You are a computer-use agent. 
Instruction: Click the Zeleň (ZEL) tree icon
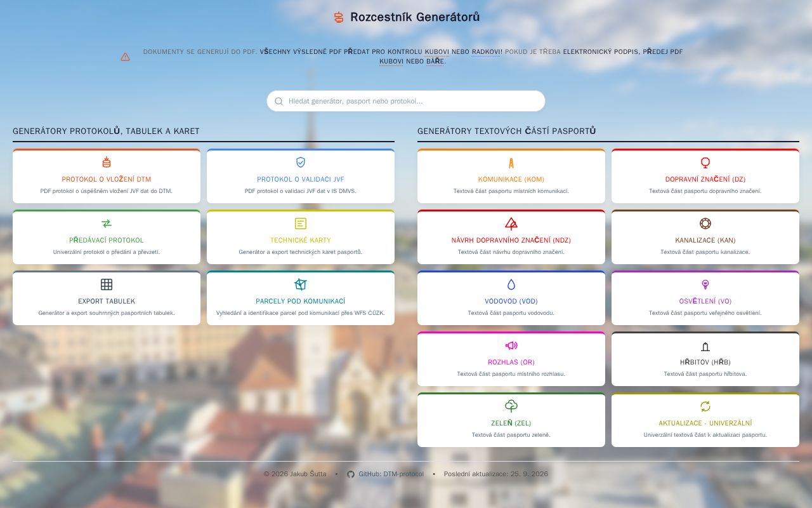pyautogui.click(x=511, y=406)
